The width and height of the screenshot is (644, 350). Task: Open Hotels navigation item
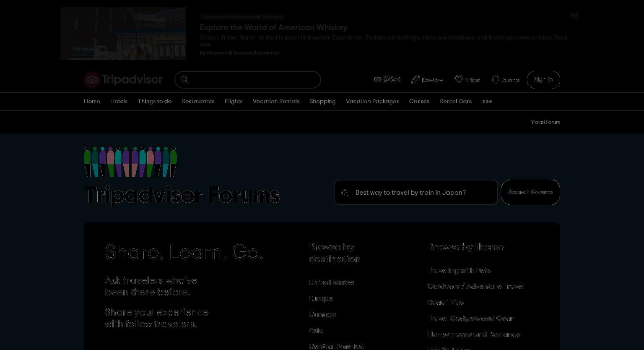119,102
